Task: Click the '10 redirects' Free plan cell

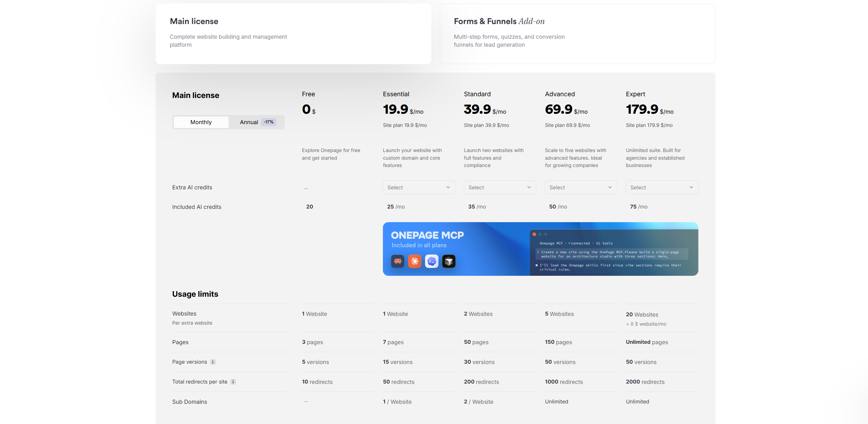Action: (x=317, y=382)
